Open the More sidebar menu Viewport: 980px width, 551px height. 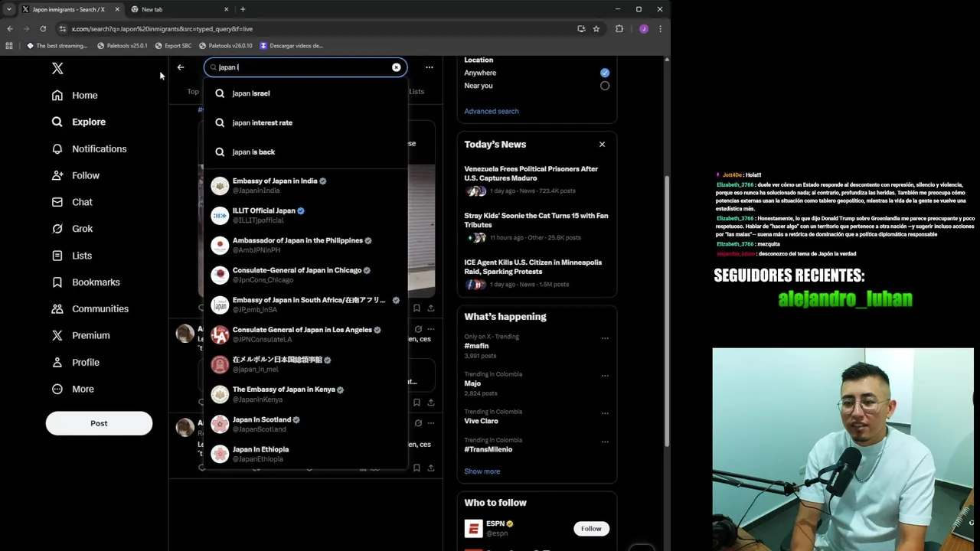[x=73, y=389]
